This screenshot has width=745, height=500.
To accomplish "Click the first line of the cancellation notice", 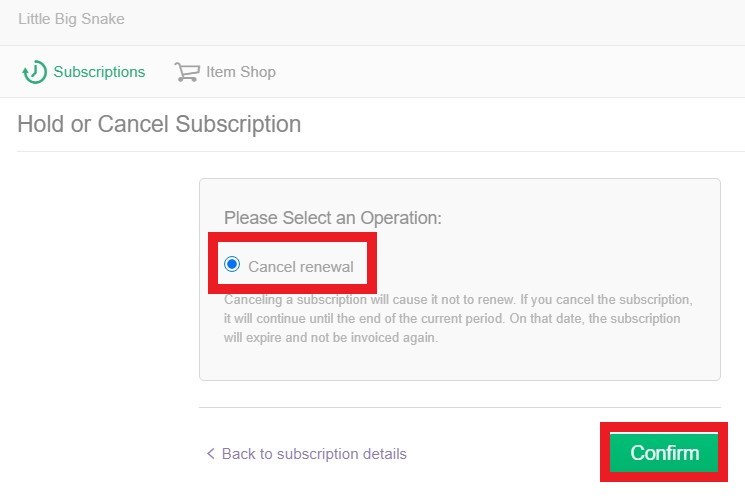I will tap(458, 300).
